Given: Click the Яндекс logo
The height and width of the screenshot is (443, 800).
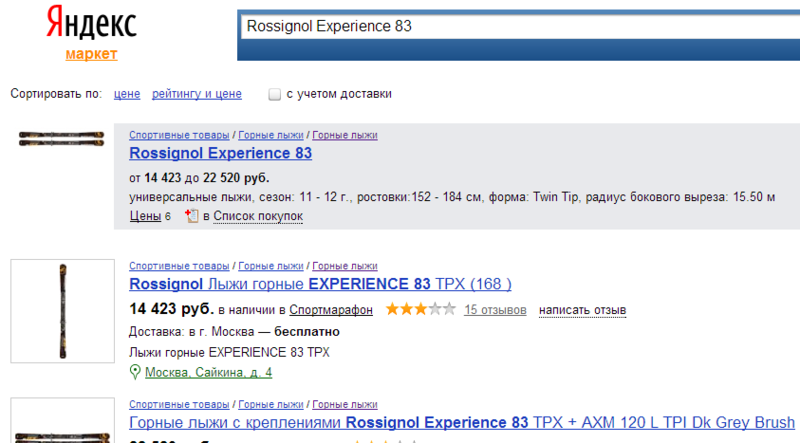Looking at the screenshot, I should 91,23.
